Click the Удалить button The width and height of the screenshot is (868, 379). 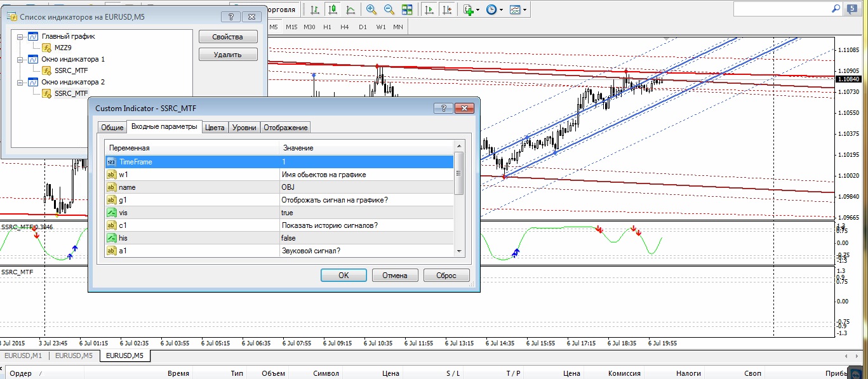[228, 55]
